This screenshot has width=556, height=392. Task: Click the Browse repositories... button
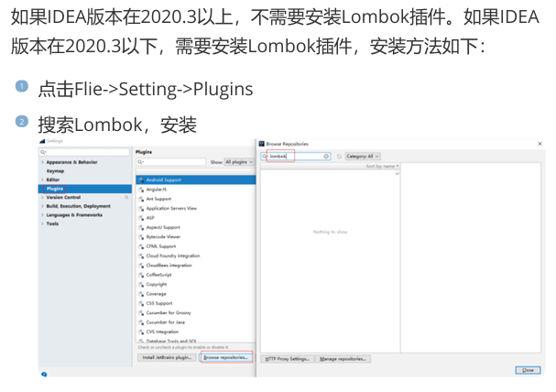coord(226,357)
